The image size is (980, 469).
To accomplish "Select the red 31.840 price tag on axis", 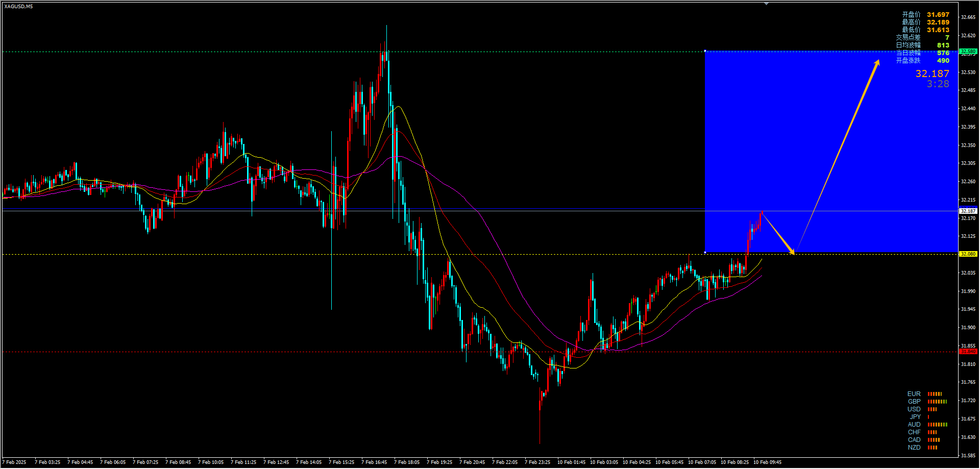I will (x=968, y=352).
